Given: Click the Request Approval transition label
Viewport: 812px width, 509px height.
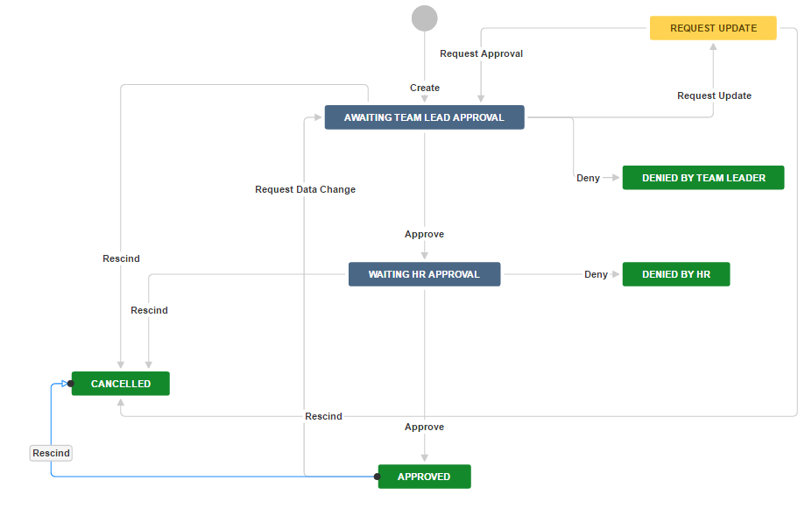Looking at the screenshot, I should click(x=481, y=53).
